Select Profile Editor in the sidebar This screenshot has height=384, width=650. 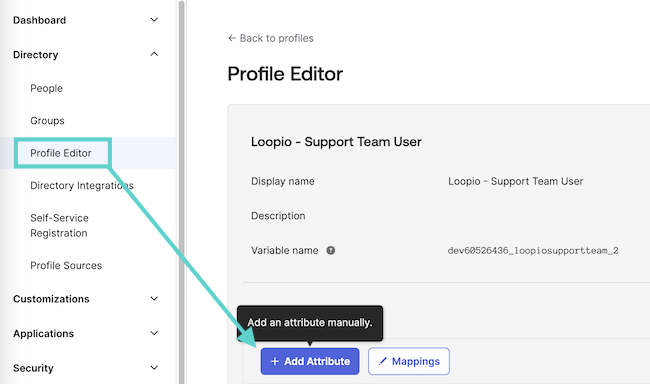(x=61, y=153)
